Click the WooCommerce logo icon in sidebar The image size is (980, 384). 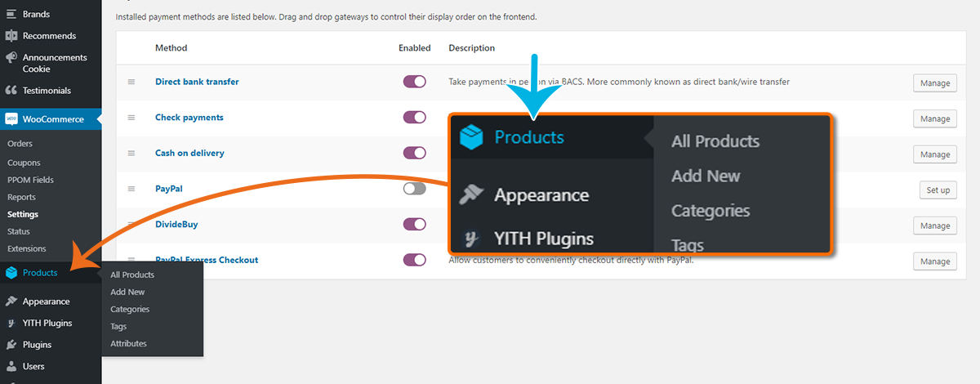11,119
